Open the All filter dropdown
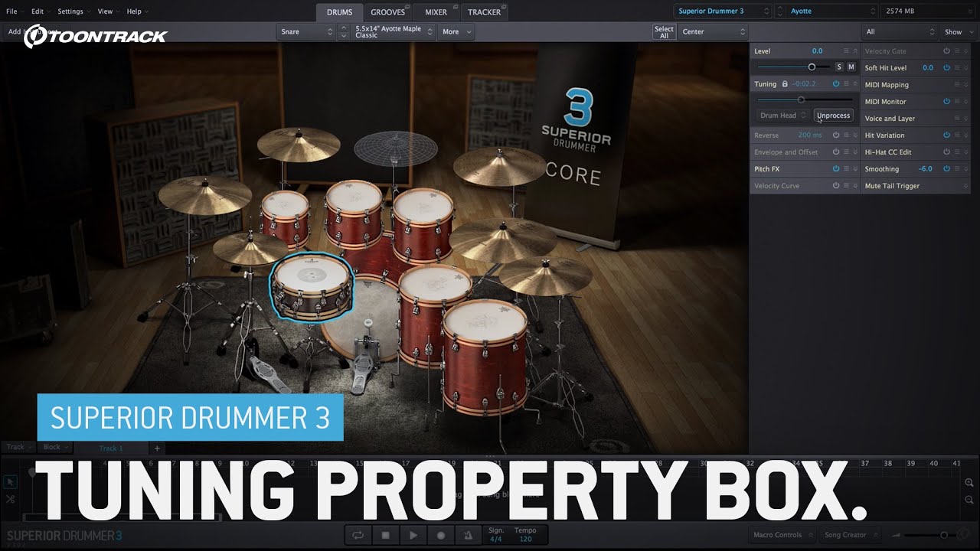 pyautogui.click(x=900, y=32)
